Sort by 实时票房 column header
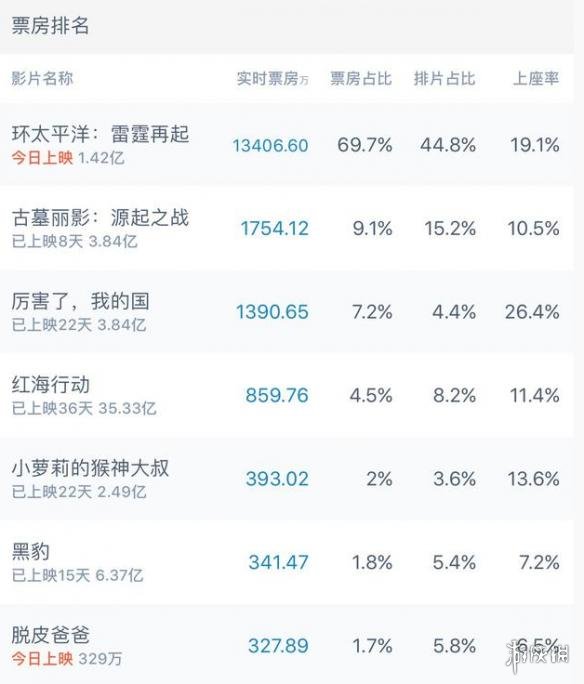Image resolution: width=584 pixels, height=684 pixels. [273, 79]
